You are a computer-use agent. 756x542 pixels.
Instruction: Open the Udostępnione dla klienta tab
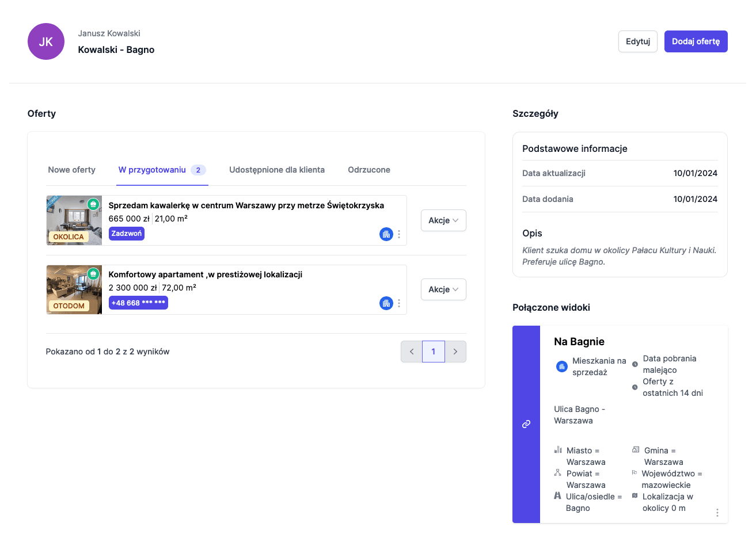click(x=277, y=170)
